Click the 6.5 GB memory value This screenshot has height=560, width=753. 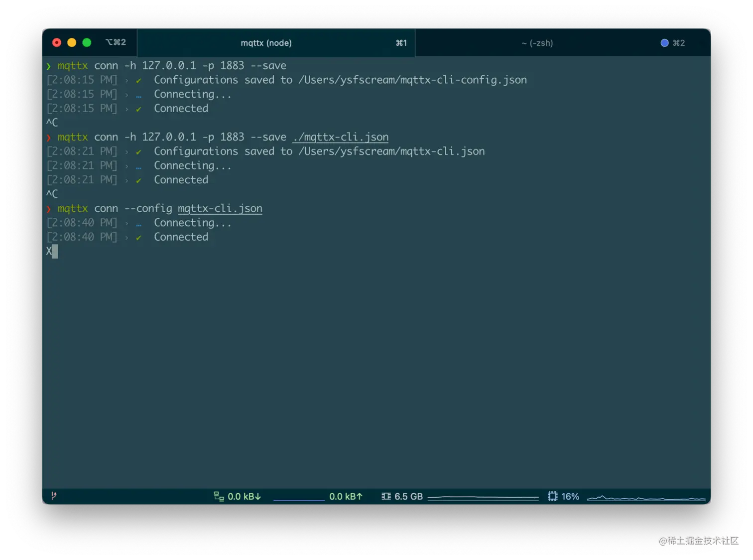[x=408, y=496]
